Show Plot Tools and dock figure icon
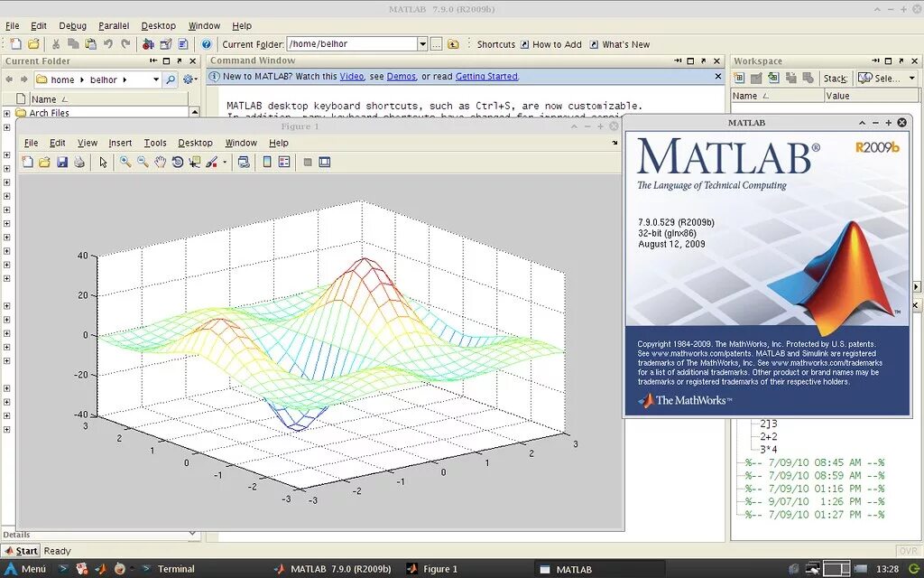Screen dimensions: 924x578 [x=325, y=163]
